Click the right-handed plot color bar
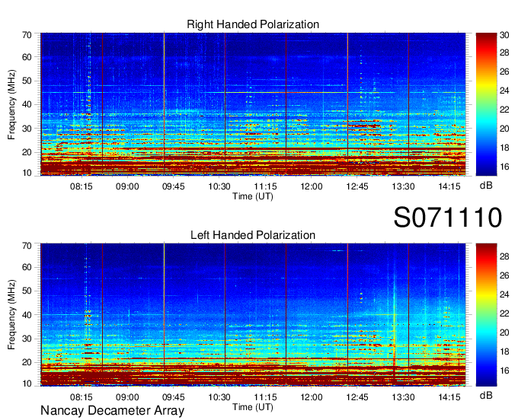 point(486,104)
